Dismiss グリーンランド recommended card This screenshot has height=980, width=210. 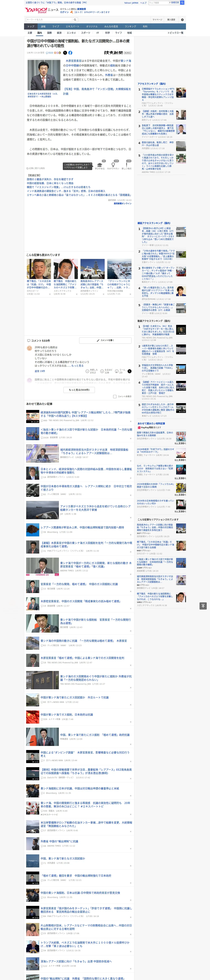tap(130, 294)
